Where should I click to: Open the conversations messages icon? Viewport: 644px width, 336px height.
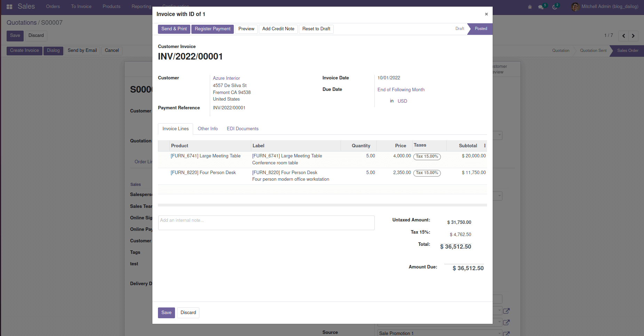[541, 7]
